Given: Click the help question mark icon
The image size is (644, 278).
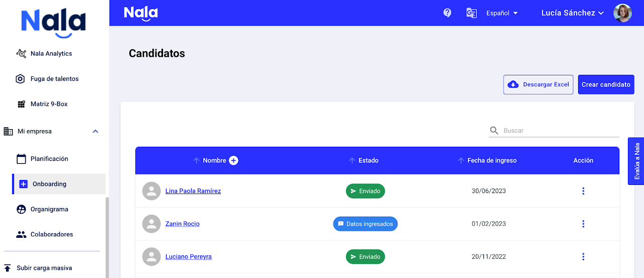Looking at the screenshot, I should 447,13.
